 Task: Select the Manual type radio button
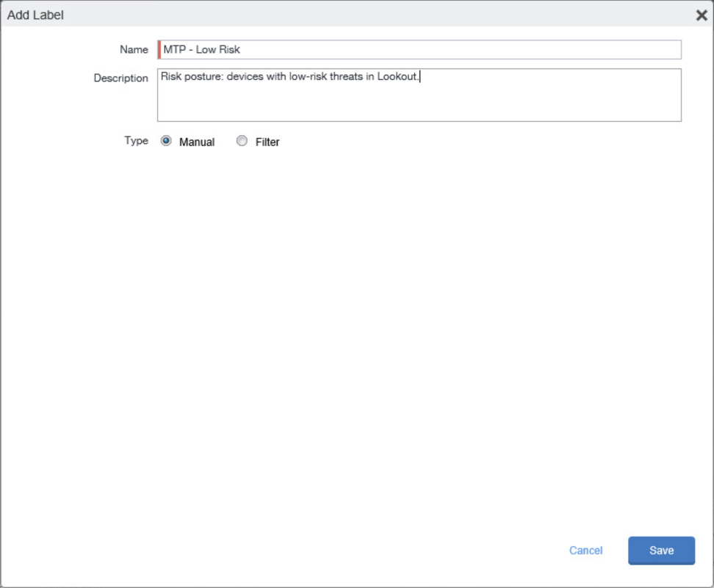point(167,141)
